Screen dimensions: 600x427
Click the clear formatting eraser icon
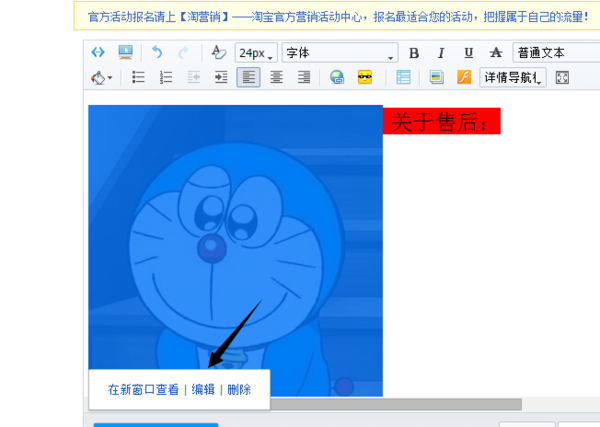[x=218, y=52]
